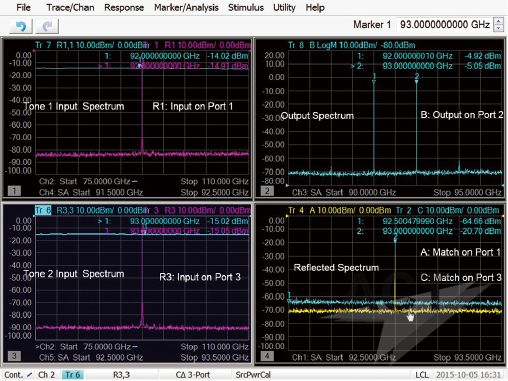Select trace Tr 2 C label
The image size is (508, 381).
(448, 210)
